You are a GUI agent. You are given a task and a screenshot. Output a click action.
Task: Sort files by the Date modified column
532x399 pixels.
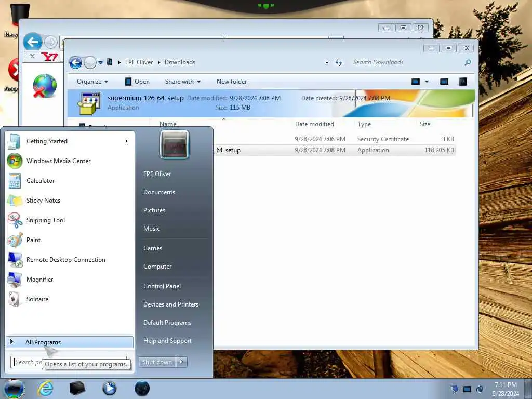coord(314,124)
